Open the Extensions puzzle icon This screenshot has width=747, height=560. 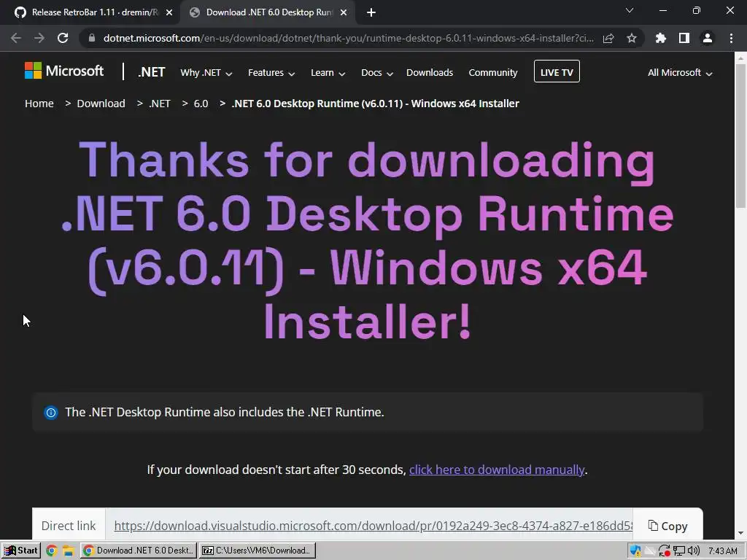click(660, 38)
